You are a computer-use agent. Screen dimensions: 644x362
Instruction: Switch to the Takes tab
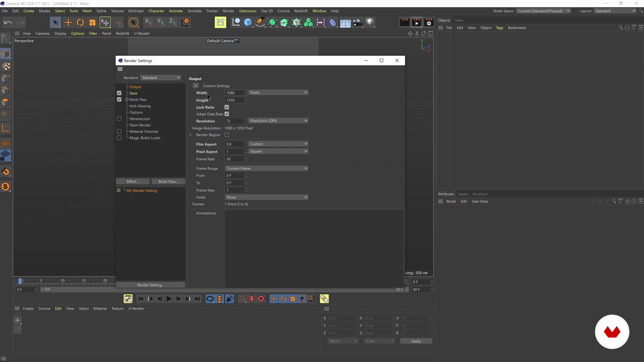[x=459, y=20]
